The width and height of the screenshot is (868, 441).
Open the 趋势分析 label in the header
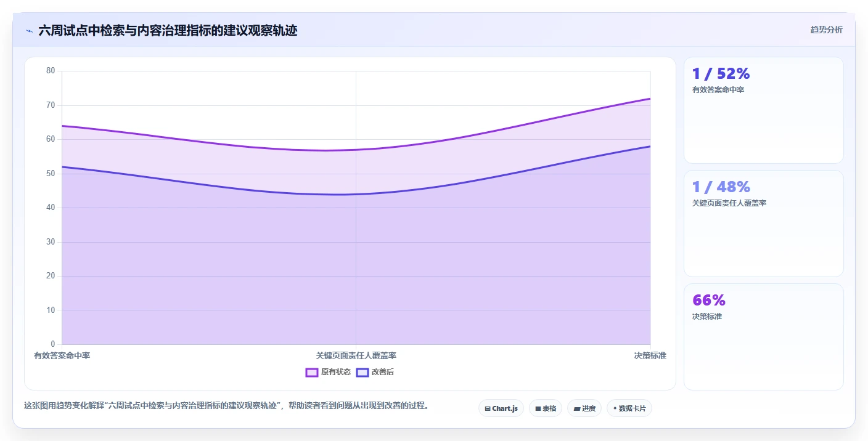[826, 30]
